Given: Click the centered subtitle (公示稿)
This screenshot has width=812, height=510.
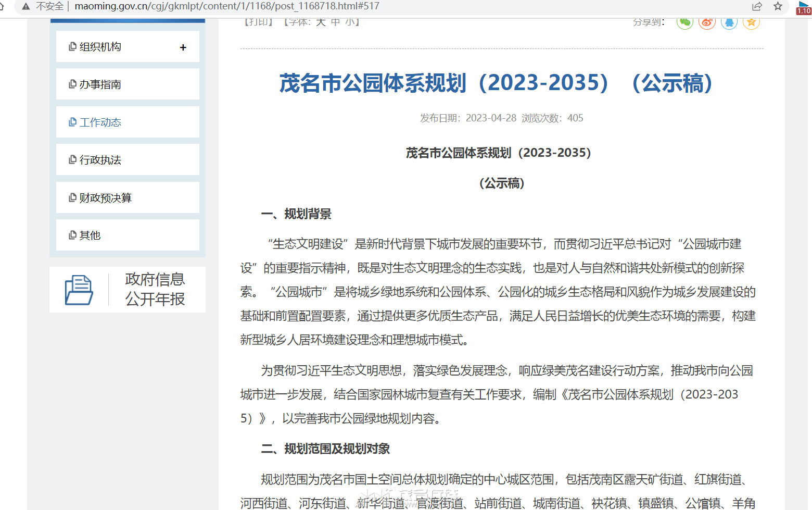Looking at the screenshot, I should pyautogui.click(x=502, y=183).
